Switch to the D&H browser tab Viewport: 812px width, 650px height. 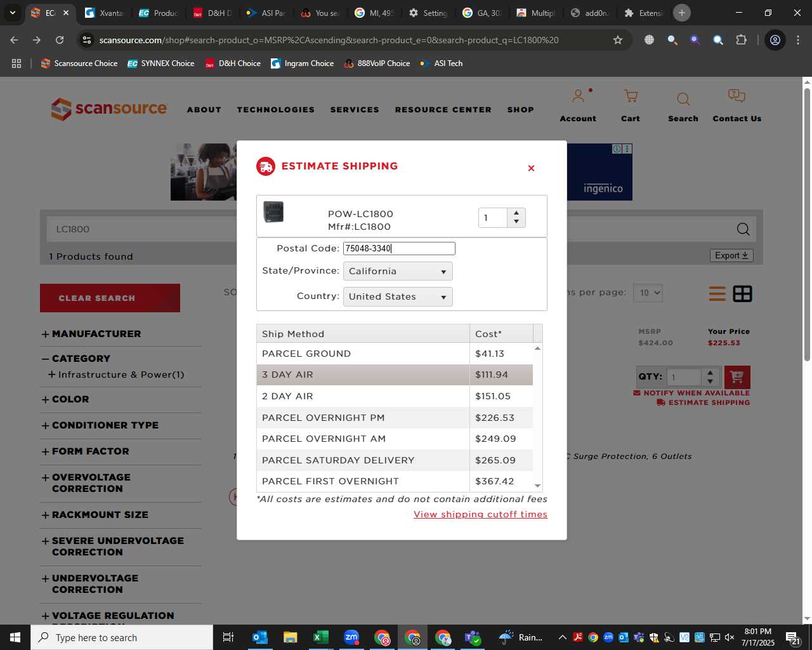[214, 13]
